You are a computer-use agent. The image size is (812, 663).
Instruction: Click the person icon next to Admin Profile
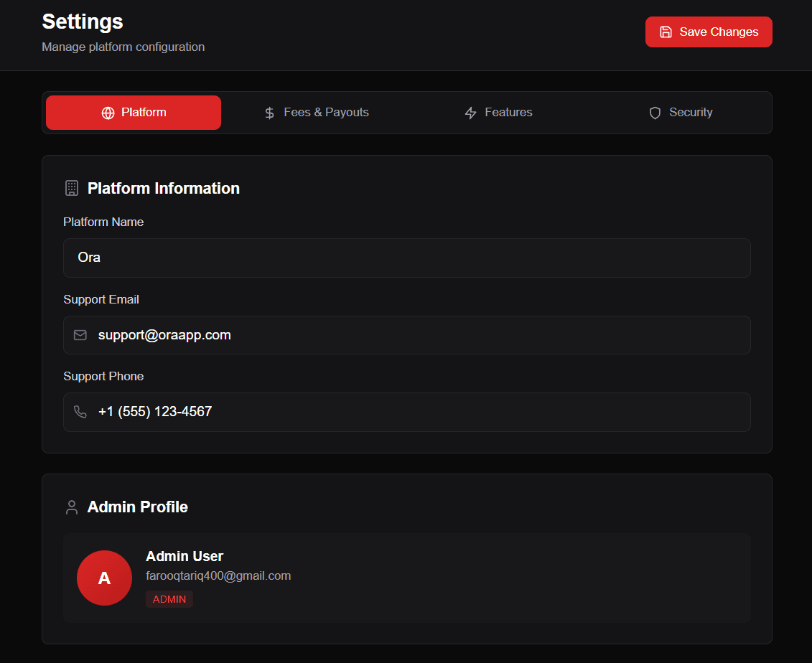(71, 507)
